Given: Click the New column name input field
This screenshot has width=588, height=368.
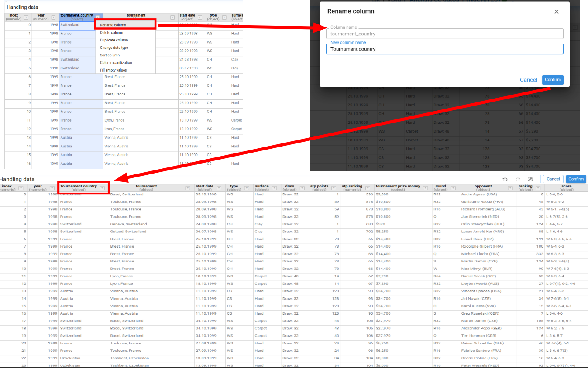Looking at the screenshot, I should pyautogui.click(x=444, y=49).
